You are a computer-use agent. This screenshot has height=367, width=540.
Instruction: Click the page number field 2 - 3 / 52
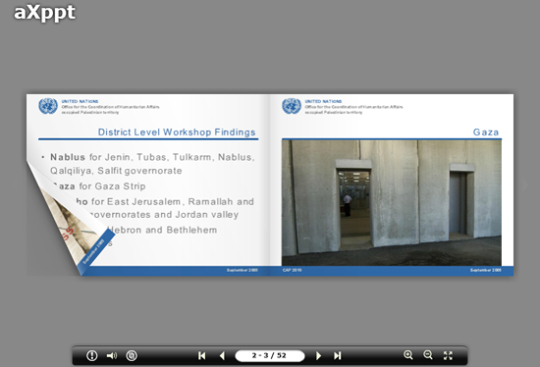(270, 355)
